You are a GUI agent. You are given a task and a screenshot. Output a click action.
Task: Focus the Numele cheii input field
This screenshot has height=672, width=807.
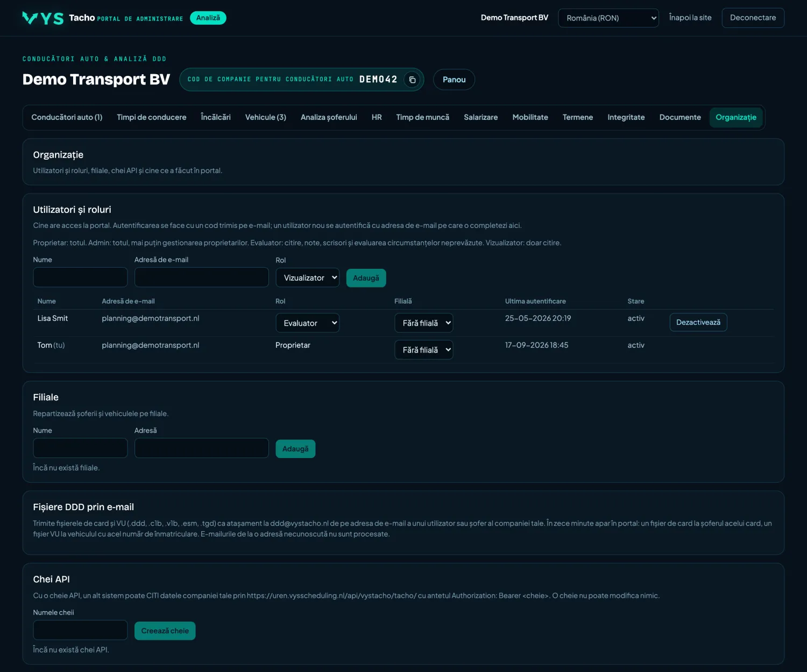pos(80,630)
